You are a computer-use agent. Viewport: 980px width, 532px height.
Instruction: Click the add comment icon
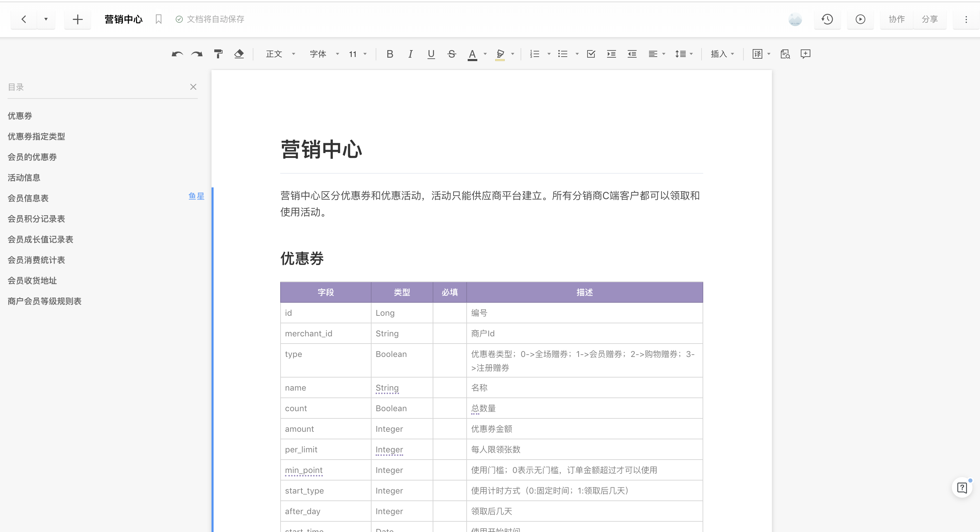pos(805,54)
